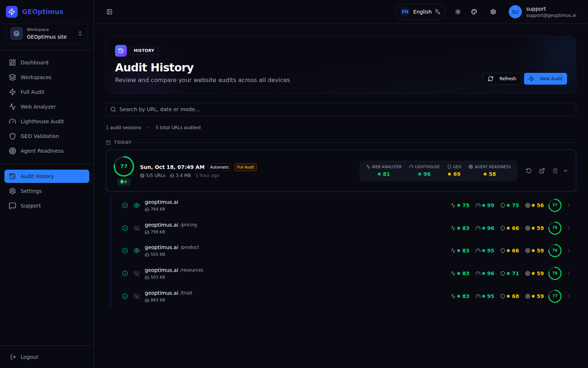Toggle visibility eye for /product row
The image size is (588, 368).
point(137,251)
